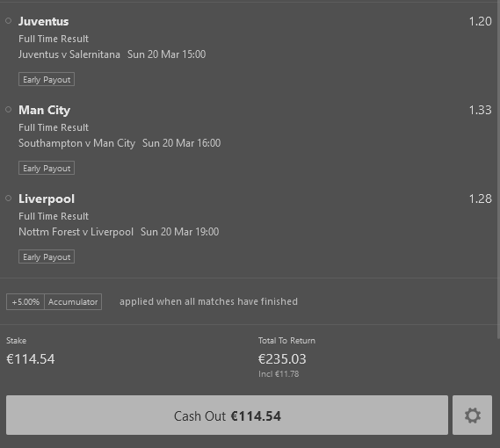The image size is (500, 448).
Task: Open the Juventus selection title
Action: tap(43, 21)
